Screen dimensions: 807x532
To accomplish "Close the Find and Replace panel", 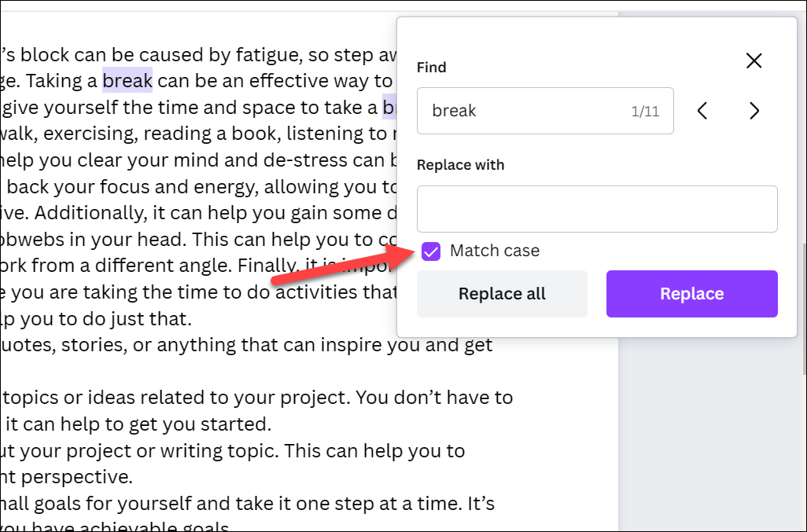I will pos(754,61).
